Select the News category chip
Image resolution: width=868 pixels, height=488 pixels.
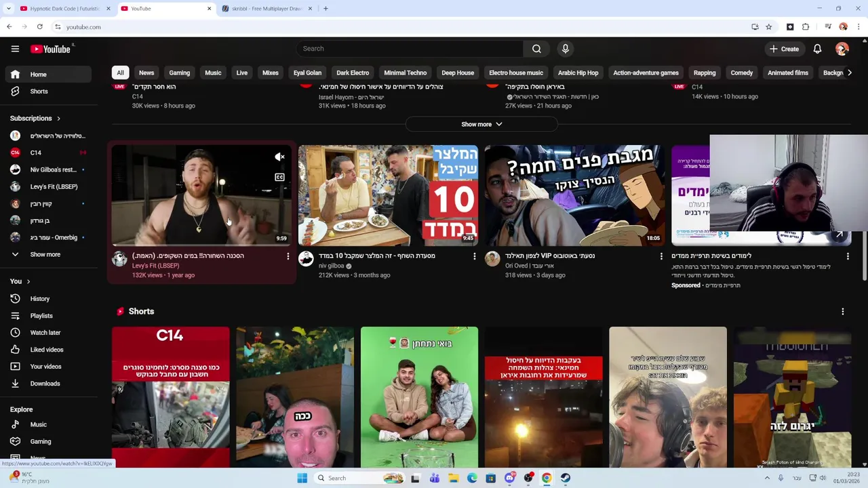[146, 73]
